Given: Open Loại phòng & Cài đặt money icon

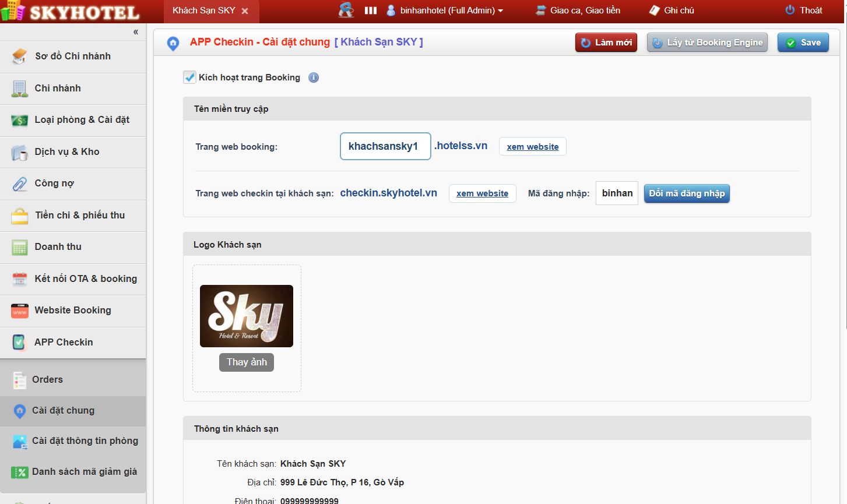Looking at the screenshot, I should point(19,120).
